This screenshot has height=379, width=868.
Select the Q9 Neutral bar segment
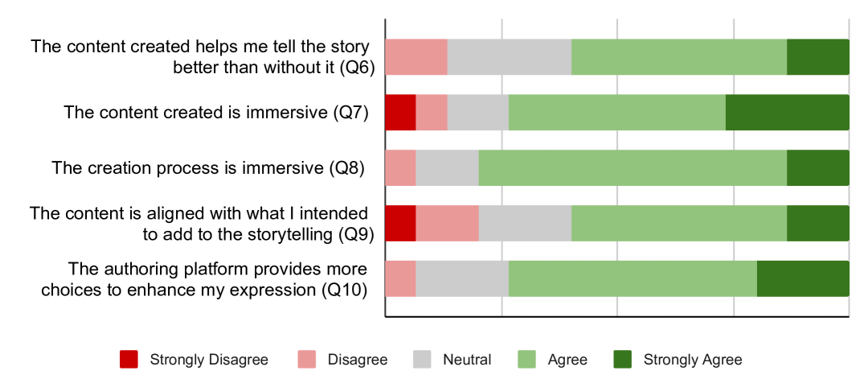click(525, 224)
